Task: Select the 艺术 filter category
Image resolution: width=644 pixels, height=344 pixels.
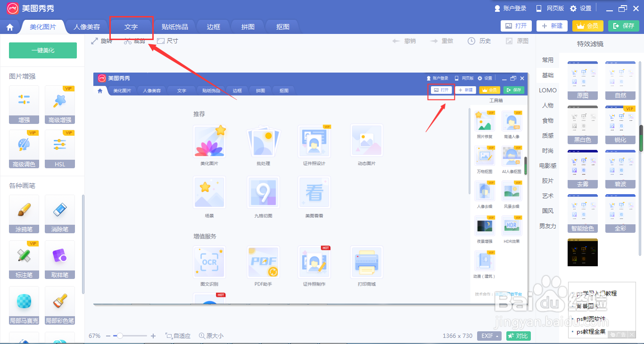Action: [x=548, y=196]
